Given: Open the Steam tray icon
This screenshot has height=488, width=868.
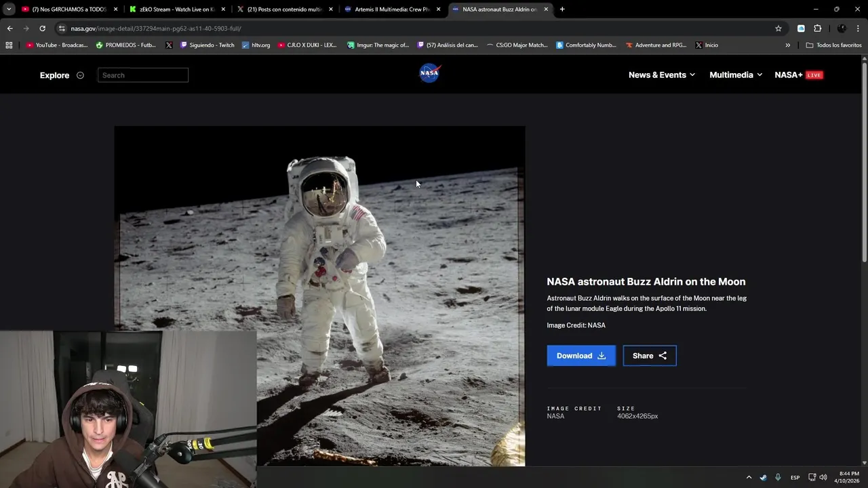Looking at the screenshot, I should point(763,477).
